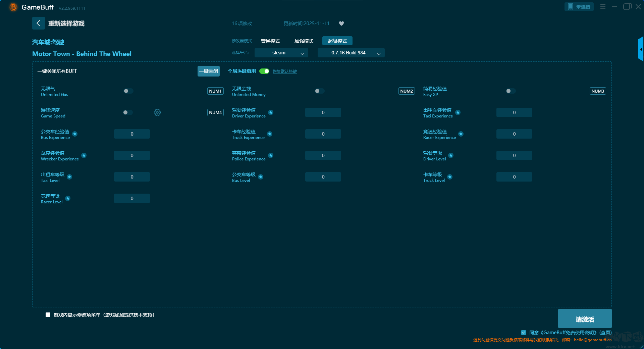The width and height of the screenshot is (644, 349).
Task: Click the back arrow to reselect game
Action: click(38, 23)
